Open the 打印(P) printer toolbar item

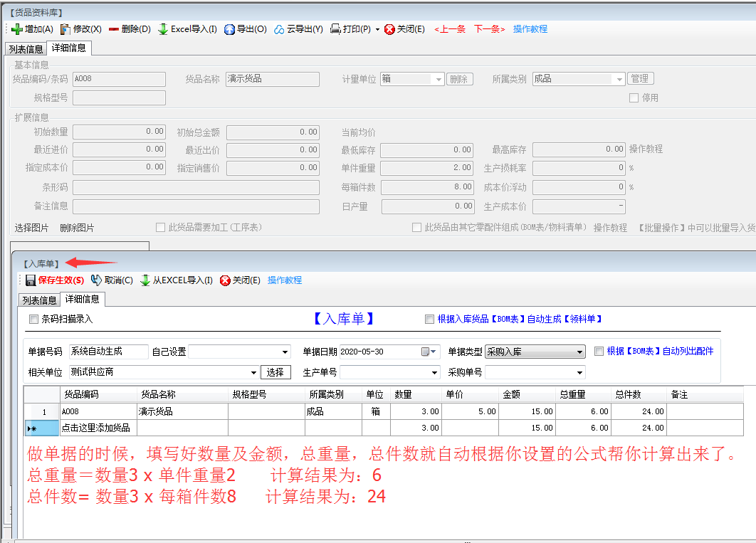coord(335,29)
